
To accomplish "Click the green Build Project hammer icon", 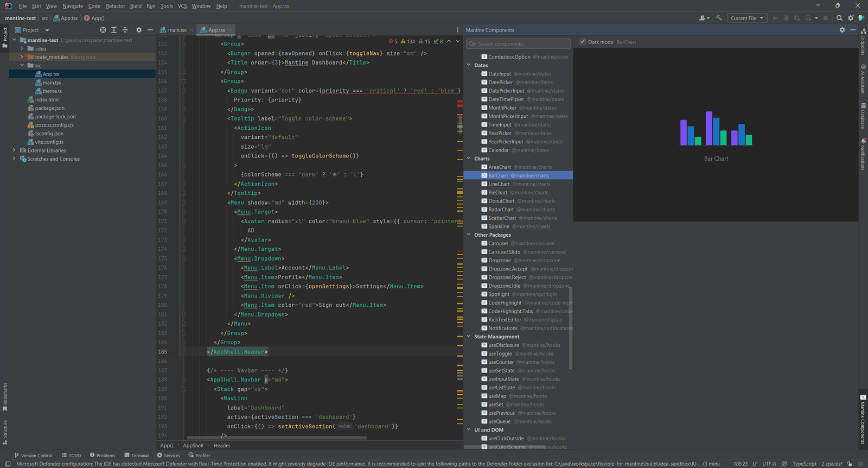I will [x=719, y=18].
